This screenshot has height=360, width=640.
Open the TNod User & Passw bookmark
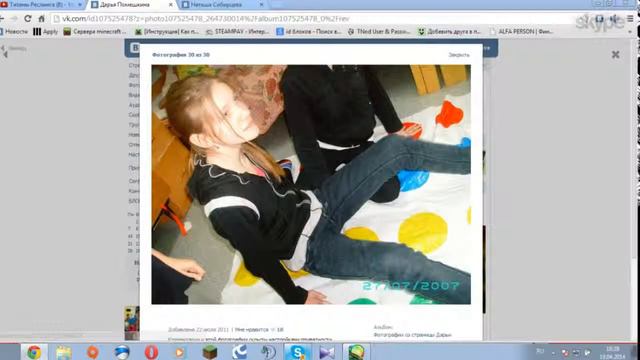(x=379, y=31)
